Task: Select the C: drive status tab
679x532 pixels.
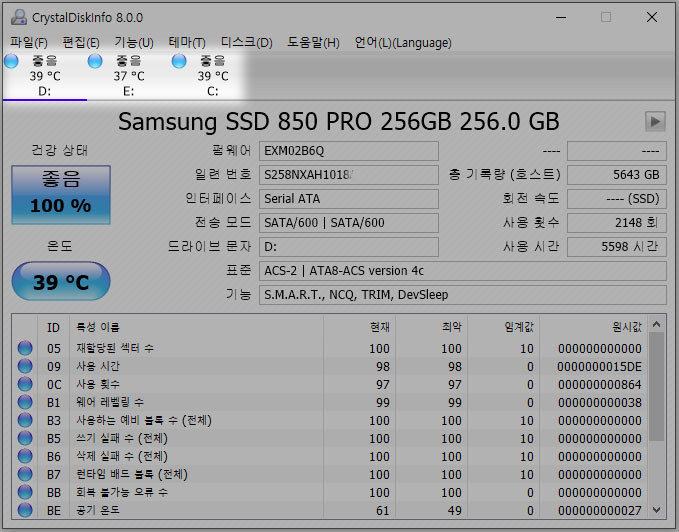Action: point(213,76)
